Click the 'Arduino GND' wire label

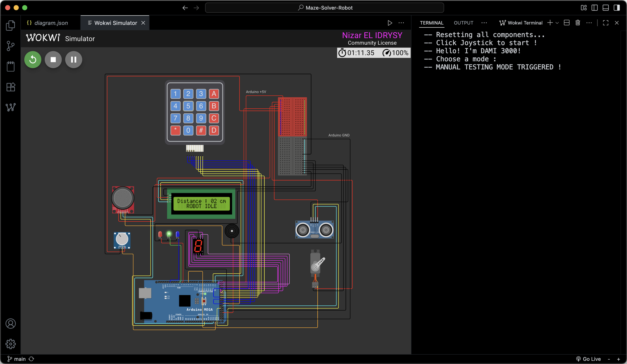pos(339,135)
